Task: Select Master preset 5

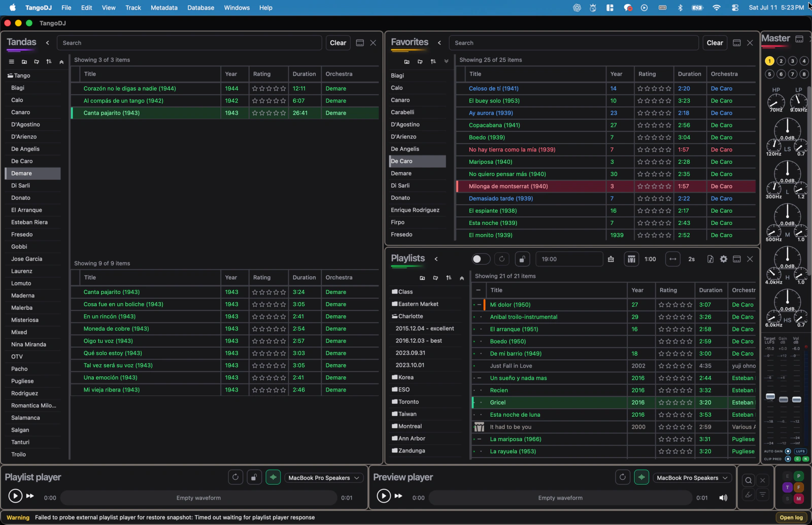Action: [770, 74]
